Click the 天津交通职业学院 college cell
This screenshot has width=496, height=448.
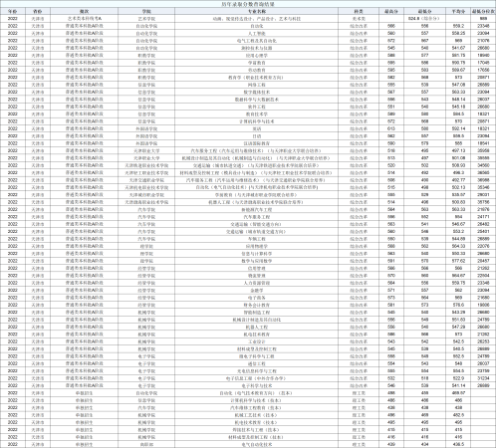(146, 180)
